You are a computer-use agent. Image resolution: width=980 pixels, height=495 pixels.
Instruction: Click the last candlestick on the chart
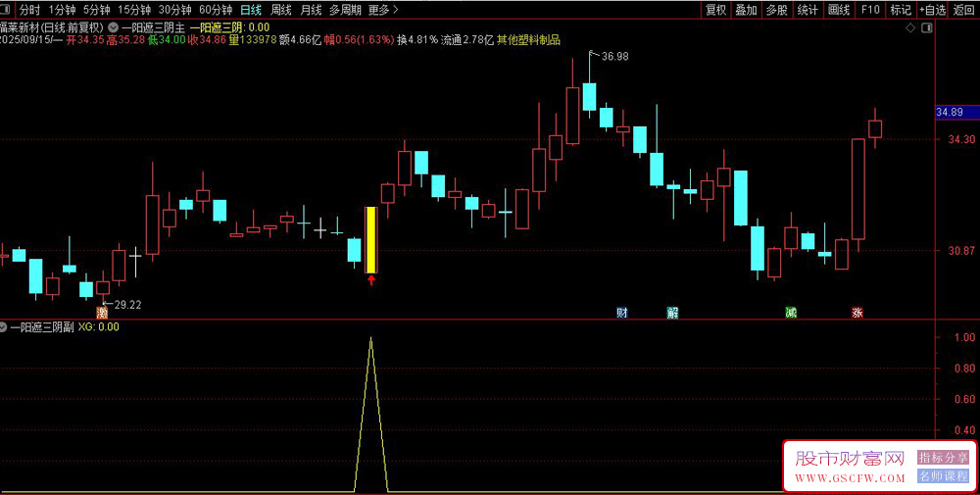[875, 128]
